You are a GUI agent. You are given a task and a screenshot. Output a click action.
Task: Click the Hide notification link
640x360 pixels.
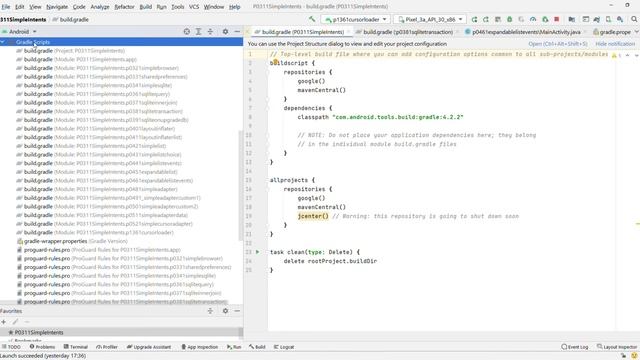point(615,44)
